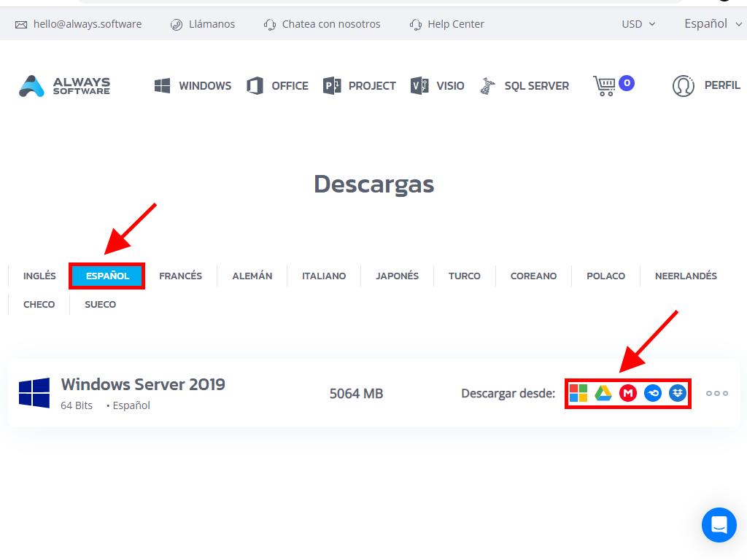
Task: Select the POLACO language tab
Action: [605, 276]
